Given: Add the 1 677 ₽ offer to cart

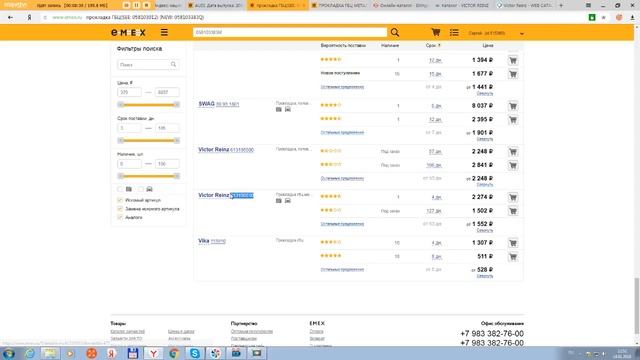Looking at the screenshot, I should tap(513, 74).
